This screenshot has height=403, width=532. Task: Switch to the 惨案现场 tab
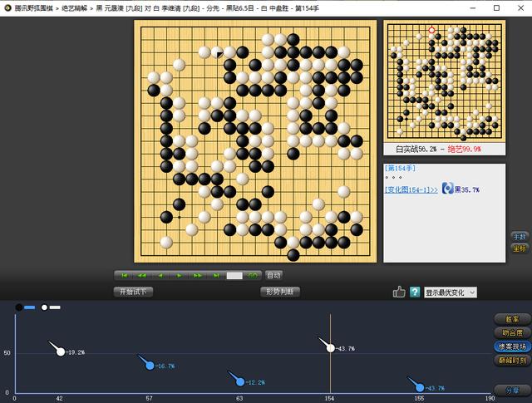point(512,346)
